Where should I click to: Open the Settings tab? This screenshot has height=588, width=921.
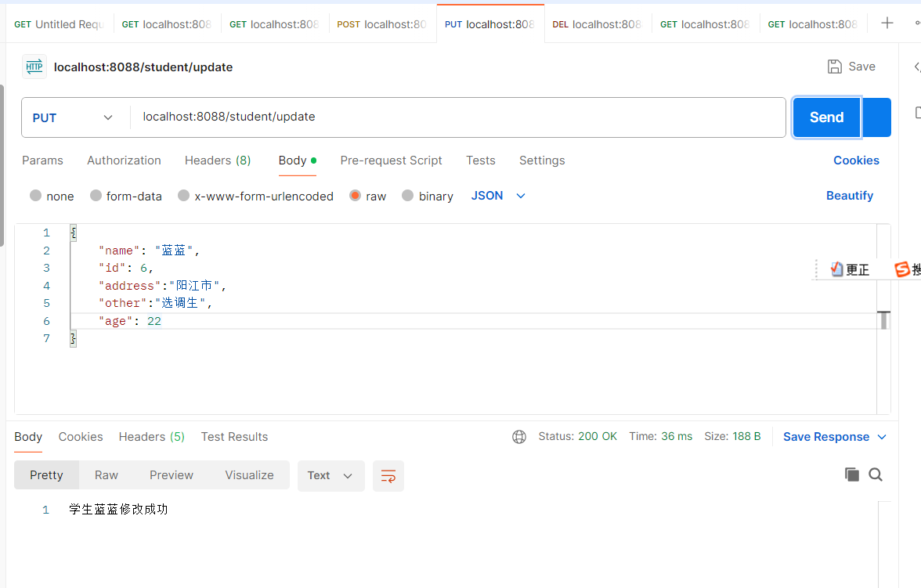tap(542, 161)
